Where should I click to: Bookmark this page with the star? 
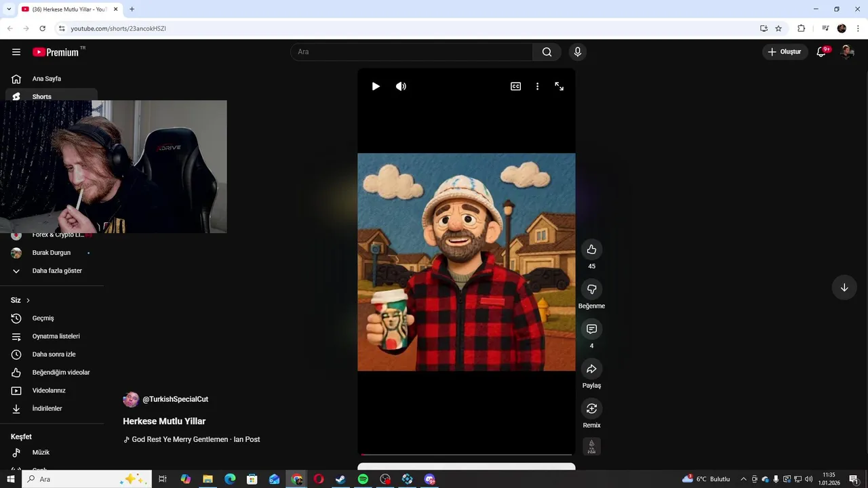pos(778,28)
